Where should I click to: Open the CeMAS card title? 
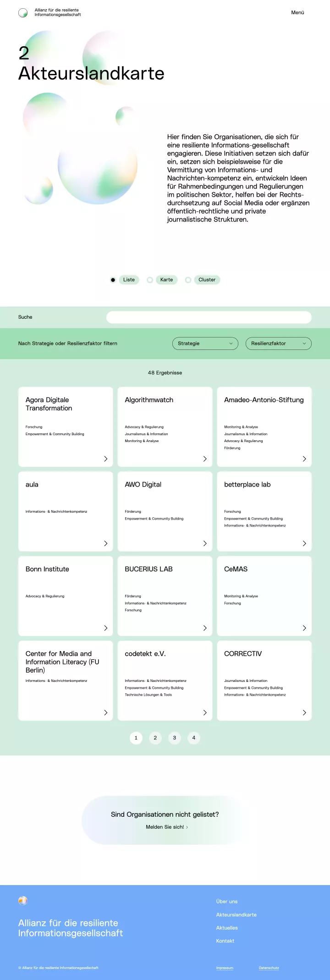(236, 569)
